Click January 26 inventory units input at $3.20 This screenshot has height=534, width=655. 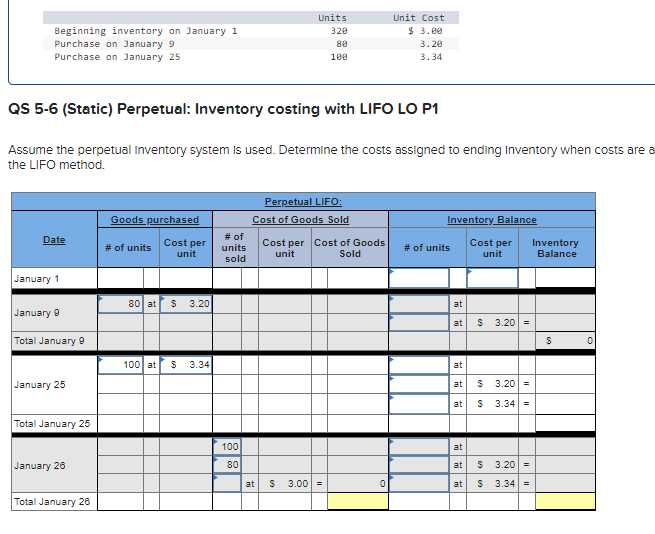(x=419, y=465)
